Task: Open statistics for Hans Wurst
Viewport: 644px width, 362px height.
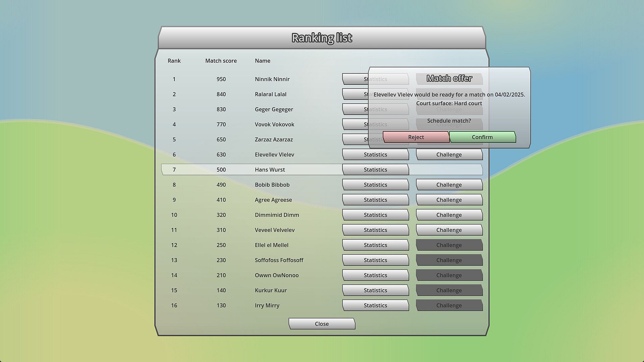Action: coord(375,170)
